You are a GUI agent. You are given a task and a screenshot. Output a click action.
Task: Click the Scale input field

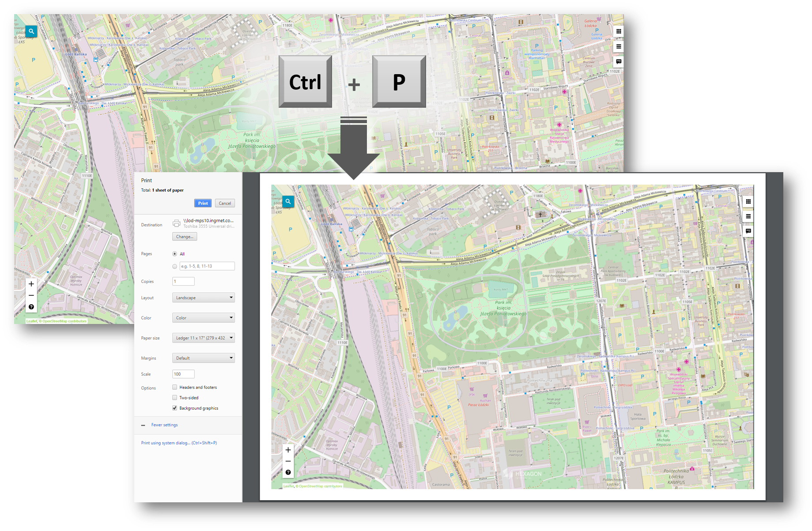(183, 374)
